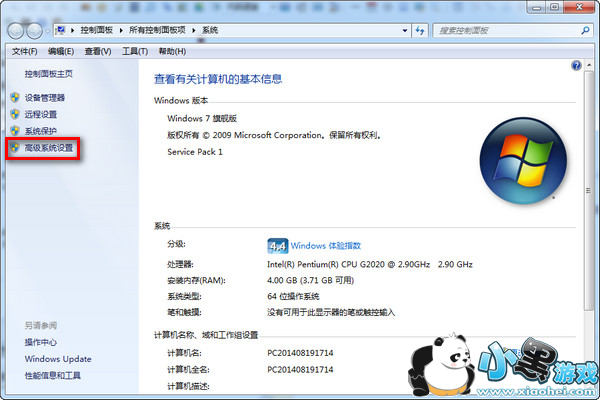600x400 pixels.
Task: Open the Windows 体验指数 link
Action: 326,246
